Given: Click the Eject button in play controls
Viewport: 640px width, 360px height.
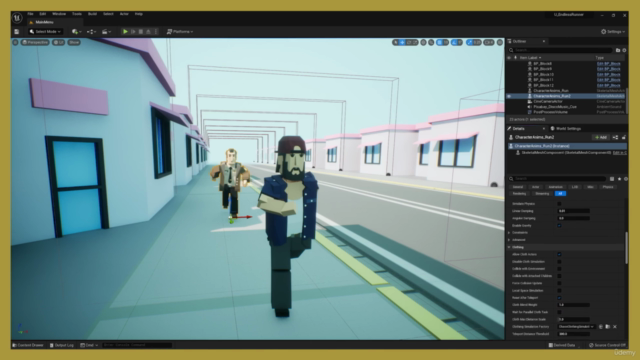Looking at the screenshot, I should click(x=148, y=31).
